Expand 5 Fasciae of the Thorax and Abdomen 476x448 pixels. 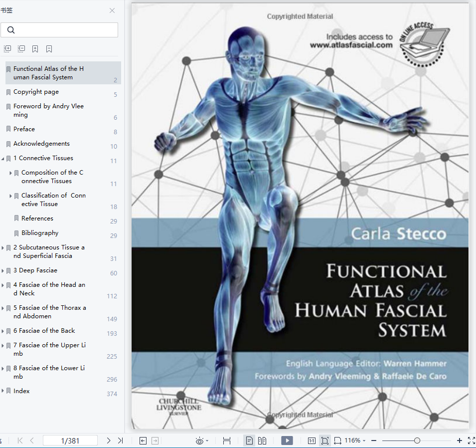[x=2, y=308]
